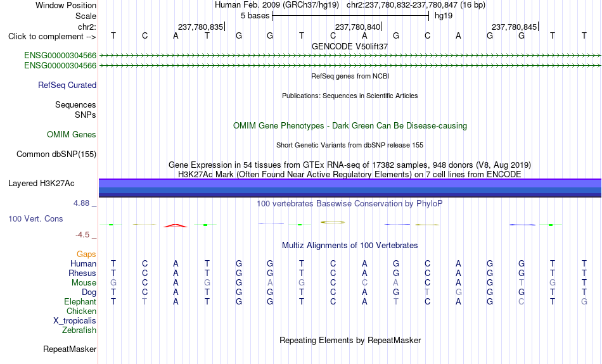Viewport: 602px width, 364px height.
Task: Select the Zebrafish alignment row label
Action: 79,330
